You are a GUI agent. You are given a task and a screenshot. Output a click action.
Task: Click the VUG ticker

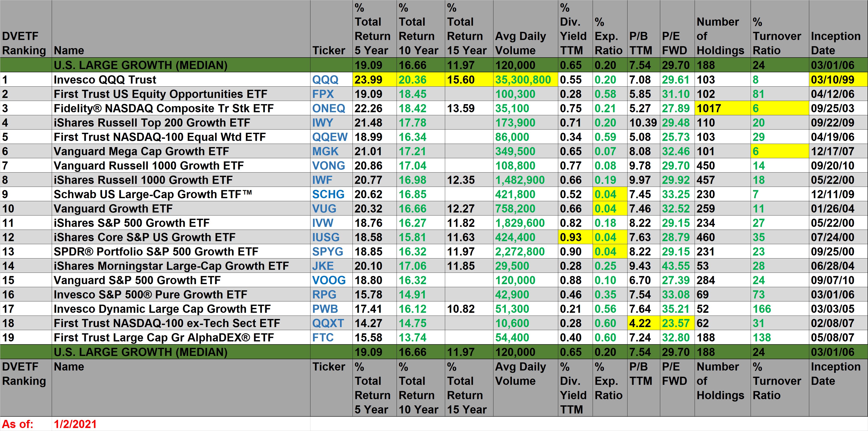[324, 209]
